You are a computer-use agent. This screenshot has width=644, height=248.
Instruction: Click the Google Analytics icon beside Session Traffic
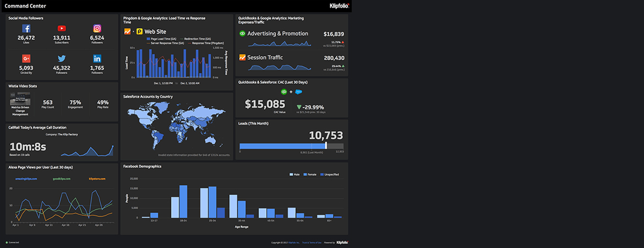click(242, 57)
